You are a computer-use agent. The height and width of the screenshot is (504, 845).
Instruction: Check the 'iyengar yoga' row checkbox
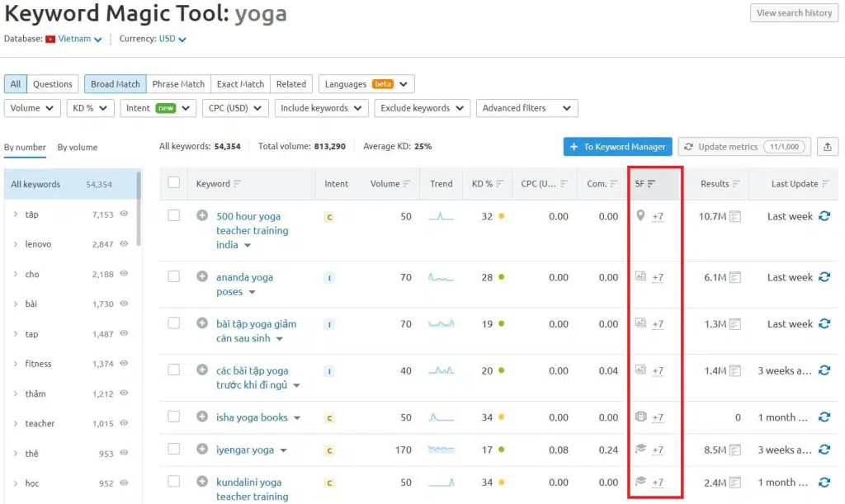[173, 449]
